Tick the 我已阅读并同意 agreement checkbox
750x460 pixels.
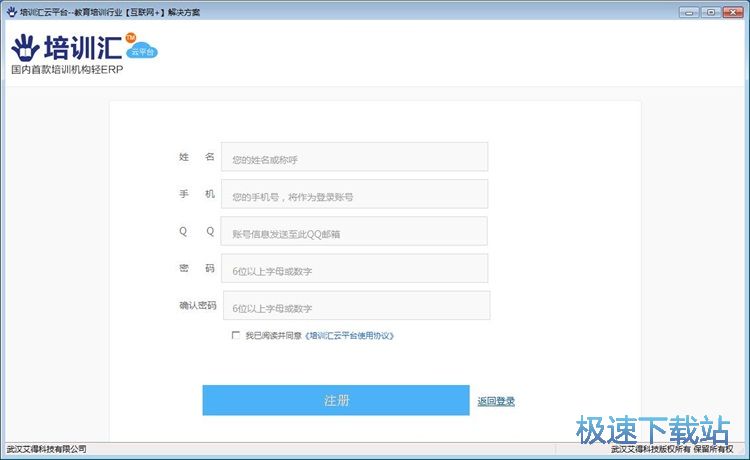[x=236, y=335]
